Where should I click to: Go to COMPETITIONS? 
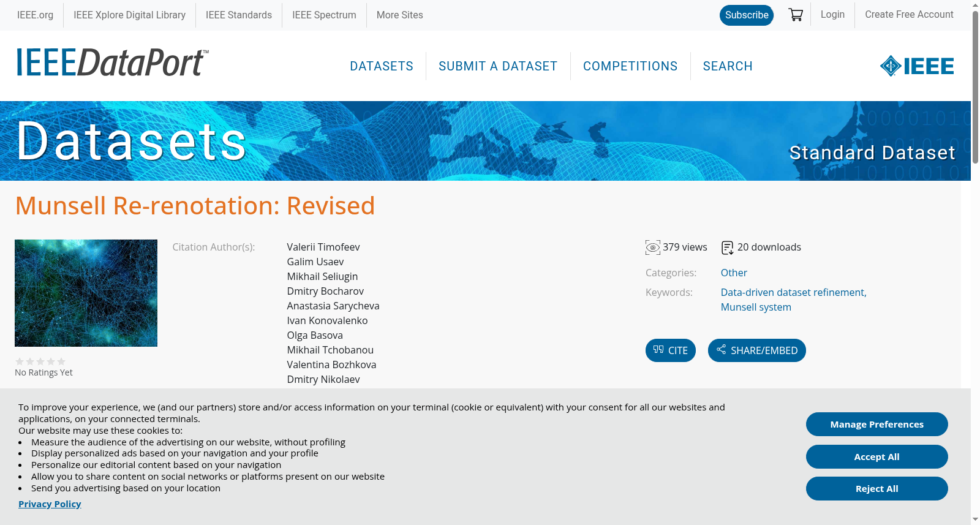tap(630, 66)
